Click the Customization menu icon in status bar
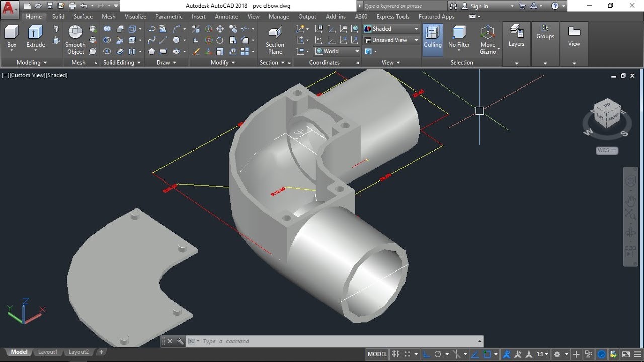Image resolution: width=644 pixels, height=362 pixels. (637, 354)
